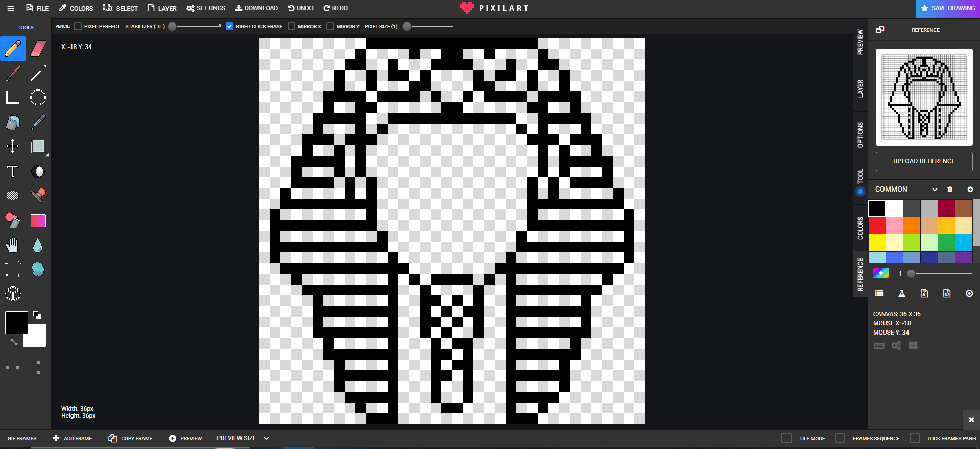This screenshot has height=449, width=980.
Task: Click the Redo button
Action: coord(336,8)
